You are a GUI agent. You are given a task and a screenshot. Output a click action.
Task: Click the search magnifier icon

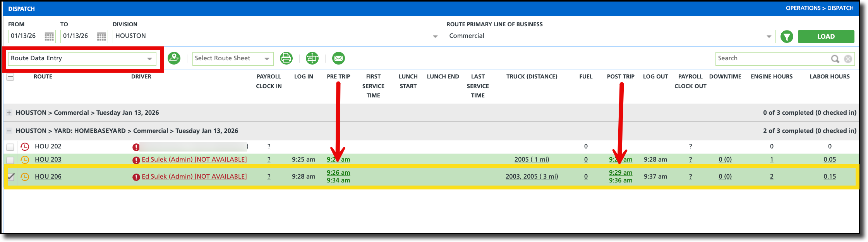[835, 59]
